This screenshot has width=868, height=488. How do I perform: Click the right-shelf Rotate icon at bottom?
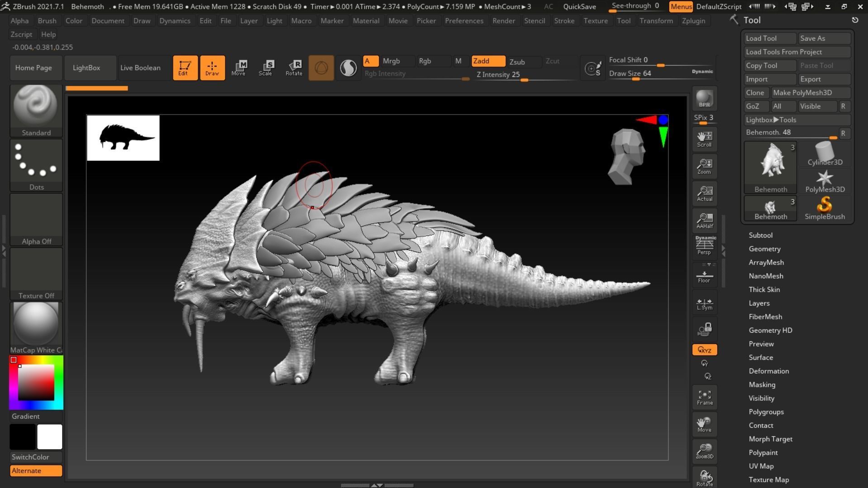point(704,478)
